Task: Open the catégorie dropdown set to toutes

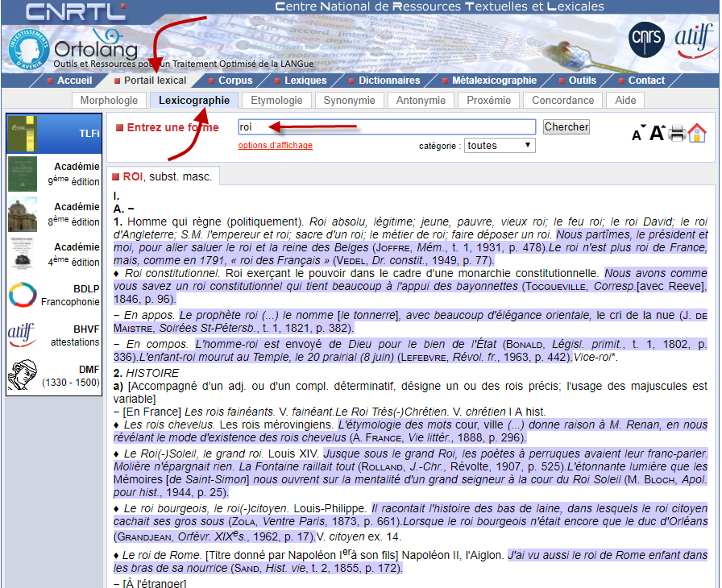Action: click(x=500, y=146)
